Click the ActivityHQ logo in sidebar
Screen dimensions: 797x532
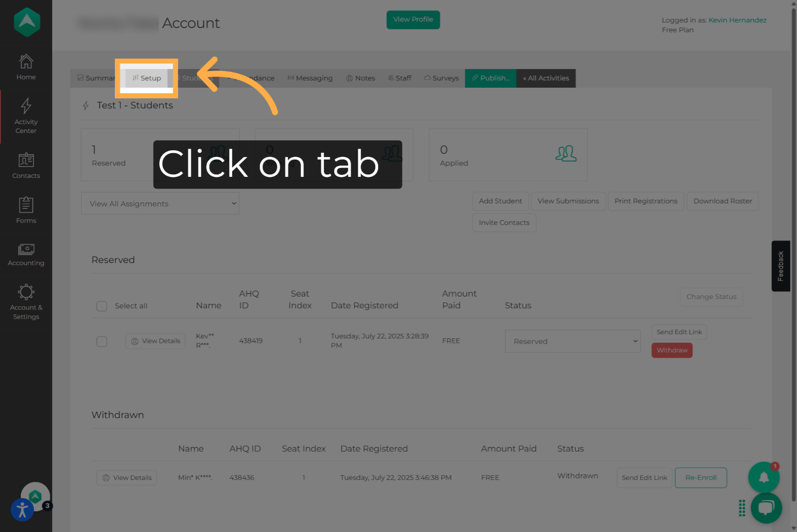[x=27, y=22]
